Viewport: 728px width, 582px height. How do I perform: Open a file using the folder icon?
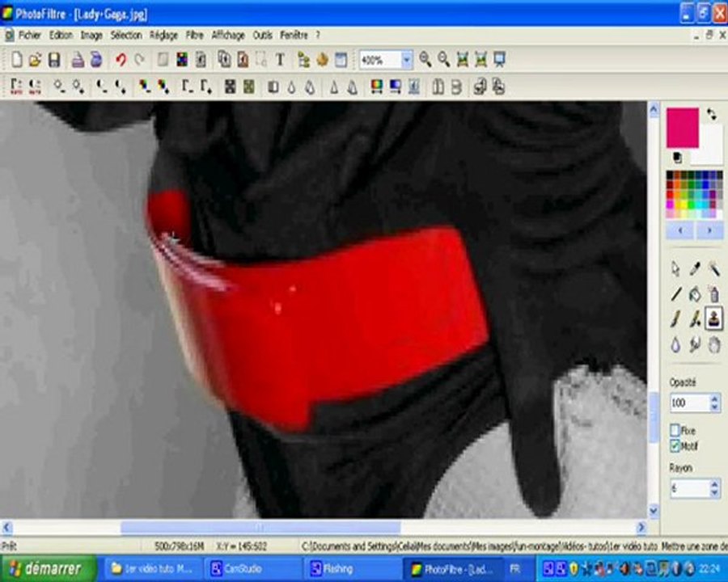coord(35,60)
